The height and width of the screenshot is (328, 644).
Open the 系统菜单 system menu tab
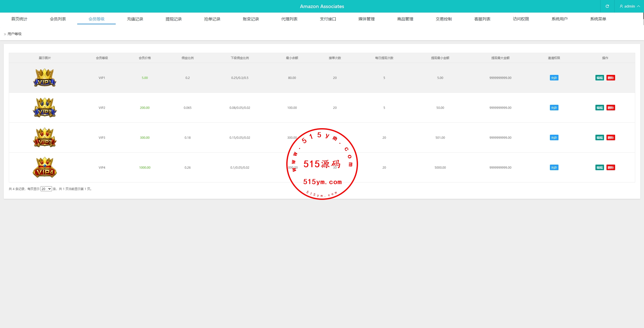598,19
